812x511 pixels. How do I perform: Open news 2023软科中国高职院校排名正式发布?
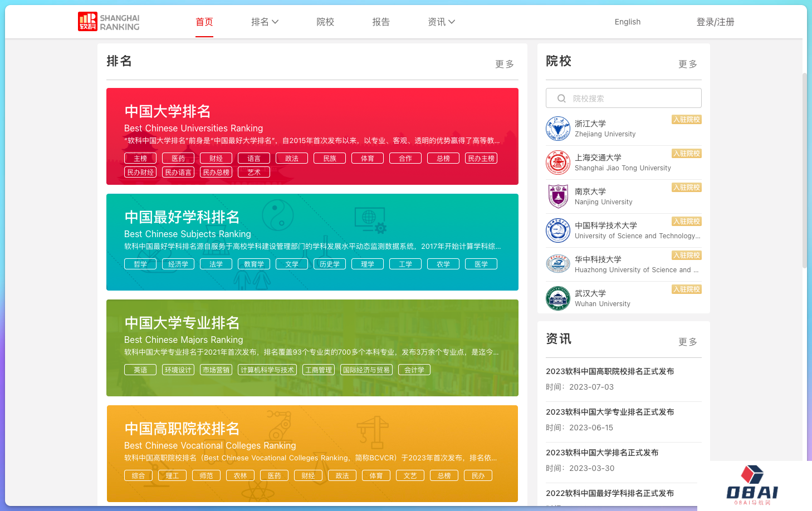(610, 371)
